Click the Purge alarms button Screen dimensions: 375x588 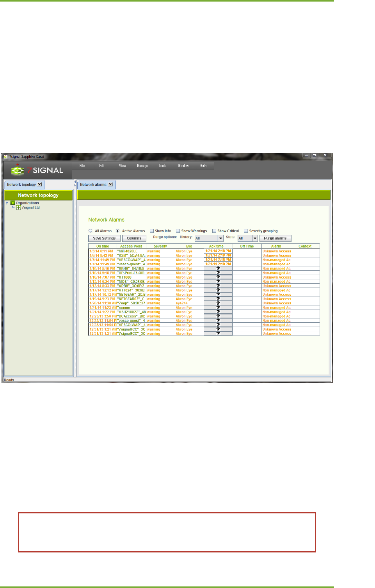[x=275, y=238]
